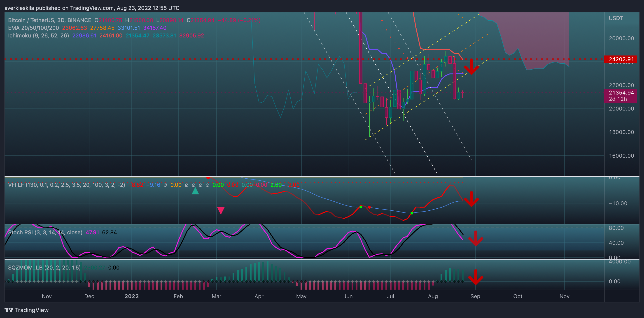The height and width of the screenshot is (318, 644).
Task: Click the EMA 200 value 34157.40
Action: tap(155, 28)
